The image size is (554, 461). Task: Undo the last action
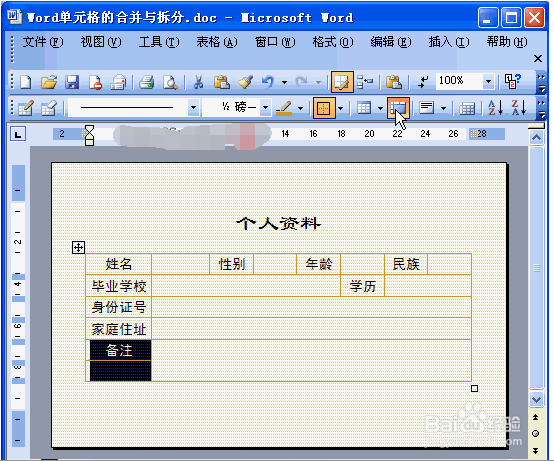click(267, 82)
